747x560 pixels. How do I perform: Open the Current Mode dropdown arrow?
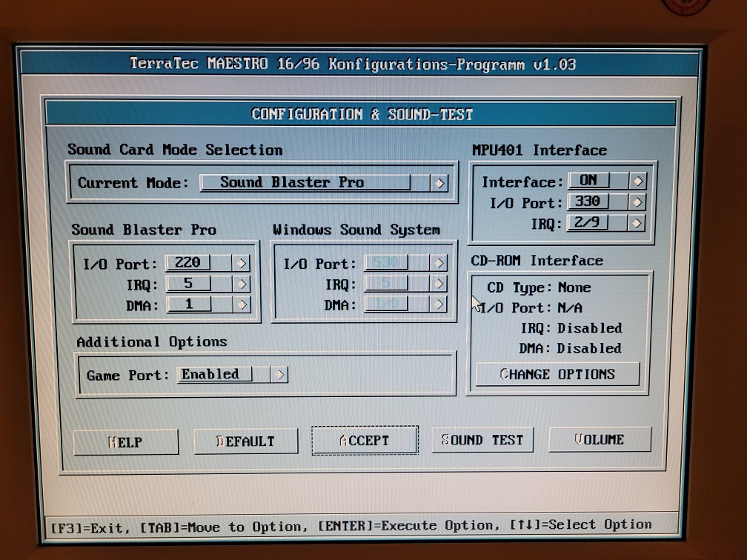coord(439,183)
